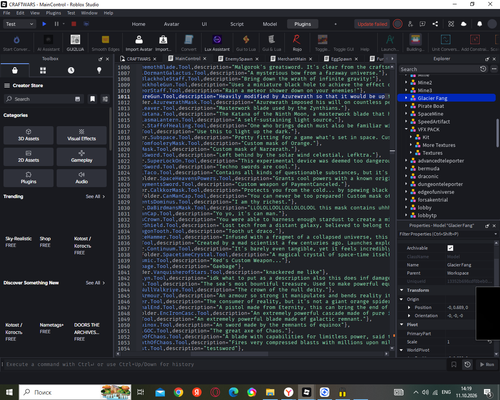The width and height of the screenshot is (500, 400).
Task: Start playtest with the blue Play icon
Action: (x=44, y=24)
